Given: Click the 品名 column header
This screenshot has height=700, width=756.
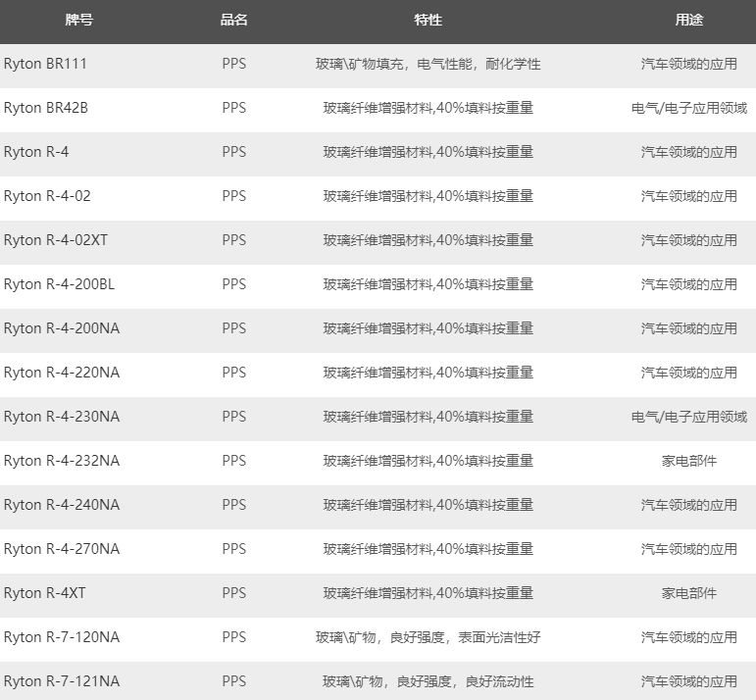Looking at the screenshot, I should click(x=233, y=20).
